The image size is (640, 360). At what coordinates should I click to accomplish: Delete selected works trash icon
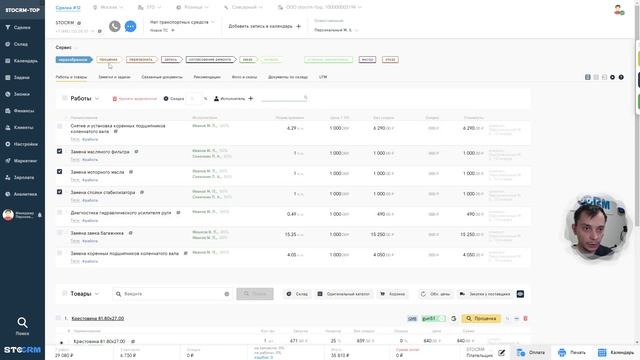click(115, 99)
